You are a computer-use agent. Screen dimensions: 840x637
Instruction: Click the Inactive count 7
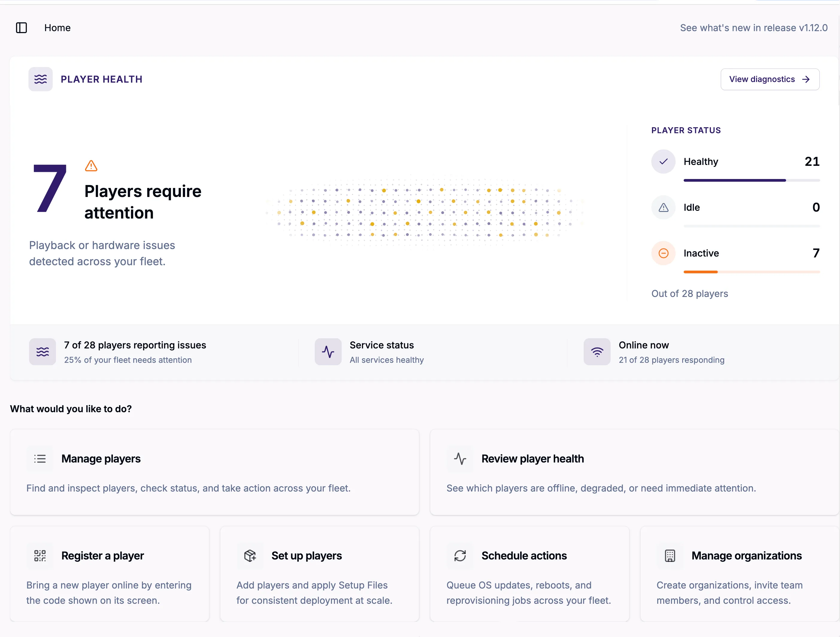tap(816, 253)
